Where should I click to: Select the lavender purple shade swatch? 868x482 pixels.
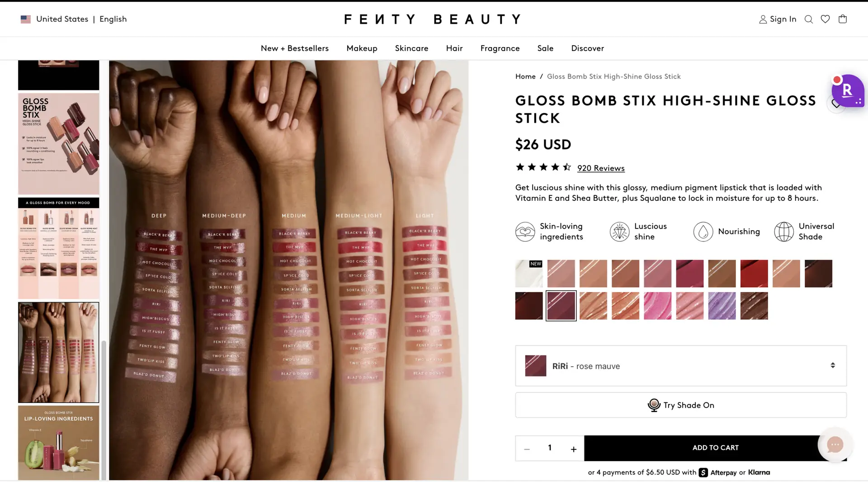722,306
